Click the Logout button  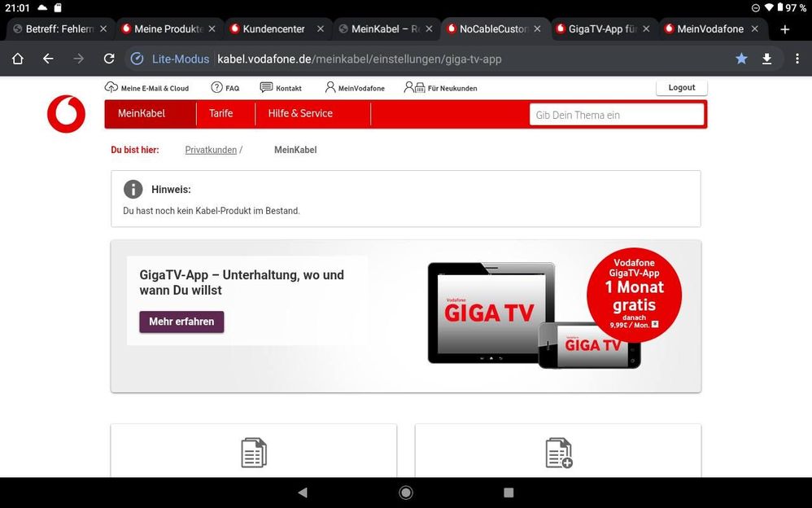(x=682, y=87)
